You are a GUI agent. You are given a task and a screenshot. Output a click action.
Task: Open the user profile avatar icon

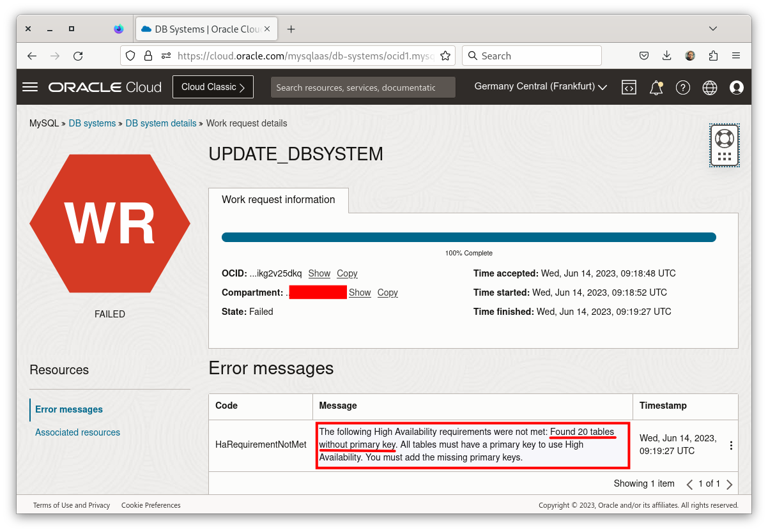click(737, 87)
